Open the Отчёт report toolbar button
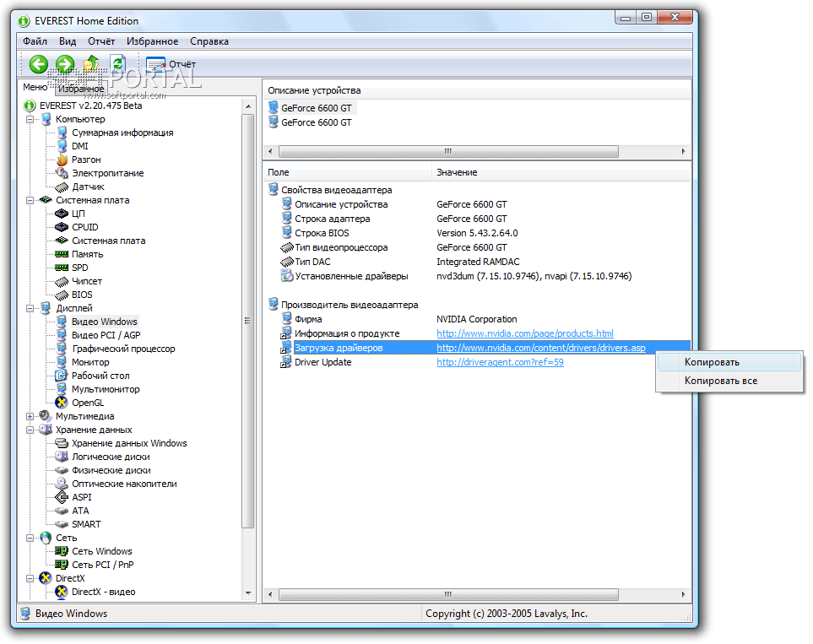 tap(171, 64)
